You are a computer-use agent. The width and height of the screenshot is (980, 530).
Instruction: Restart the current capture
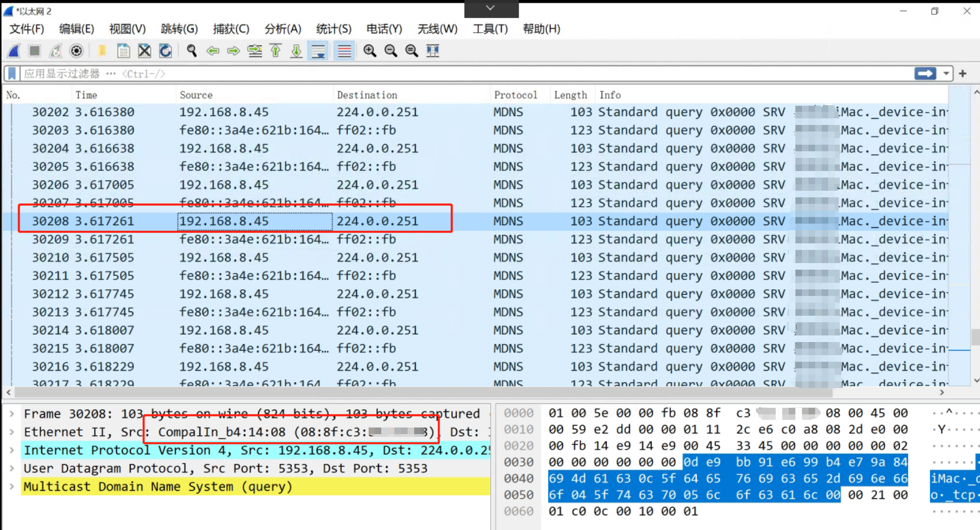[x=55, y=51]
